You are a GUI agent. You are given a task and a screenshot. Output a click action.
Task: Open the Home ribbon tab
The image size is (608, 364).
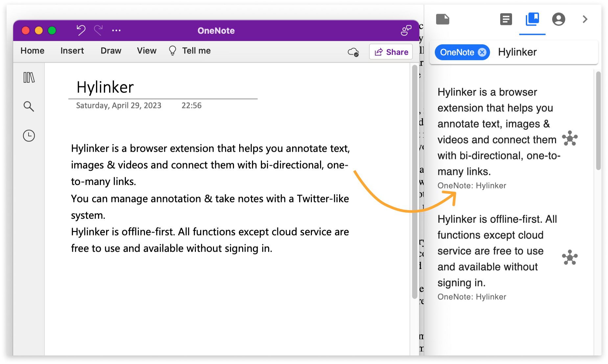[x=32, y=51]
